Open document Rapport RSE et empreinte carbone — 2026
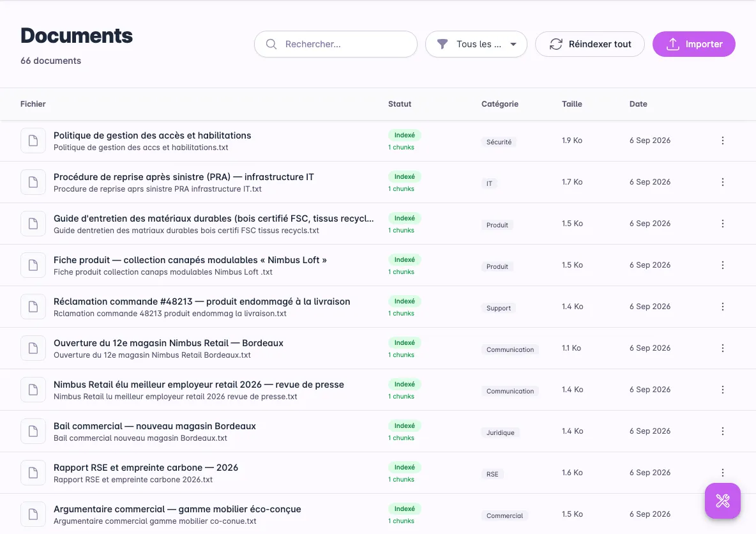The width and height of the screenshot is (756, 534). (146, 468)
